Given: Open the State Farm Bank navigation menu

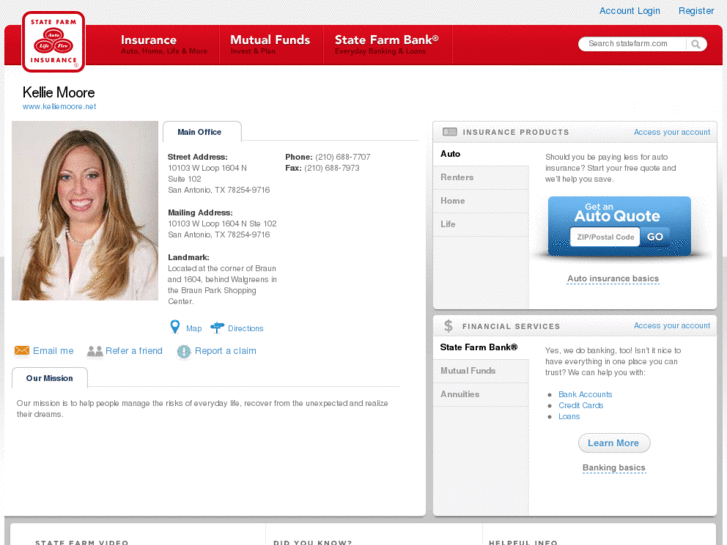Looking at the screenshot, I should 387,45.
